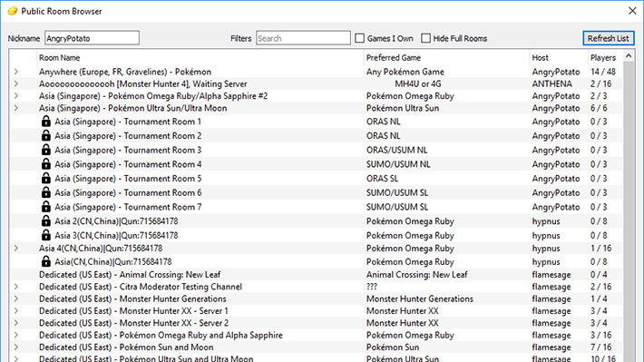The width and height of the screenshot is (644, 362).
Task: Expand Citra Moderator Testing Channel room
Action: (16, 287)
